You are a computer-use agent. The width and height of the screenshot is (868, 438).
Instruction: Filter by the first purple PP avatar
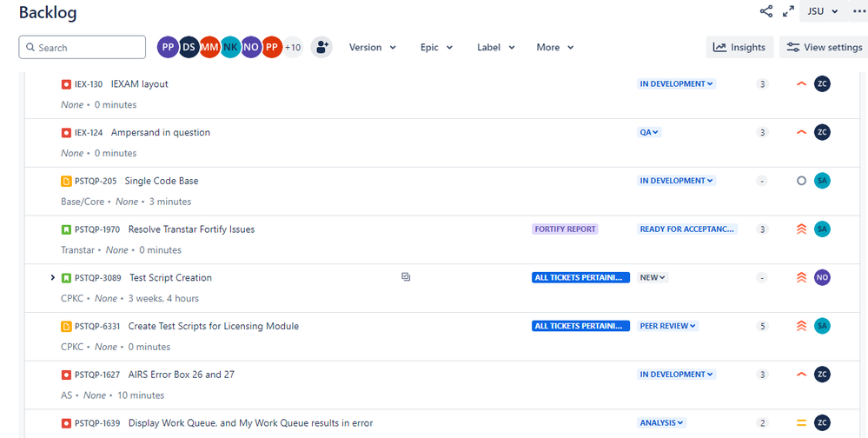[168, 47]
